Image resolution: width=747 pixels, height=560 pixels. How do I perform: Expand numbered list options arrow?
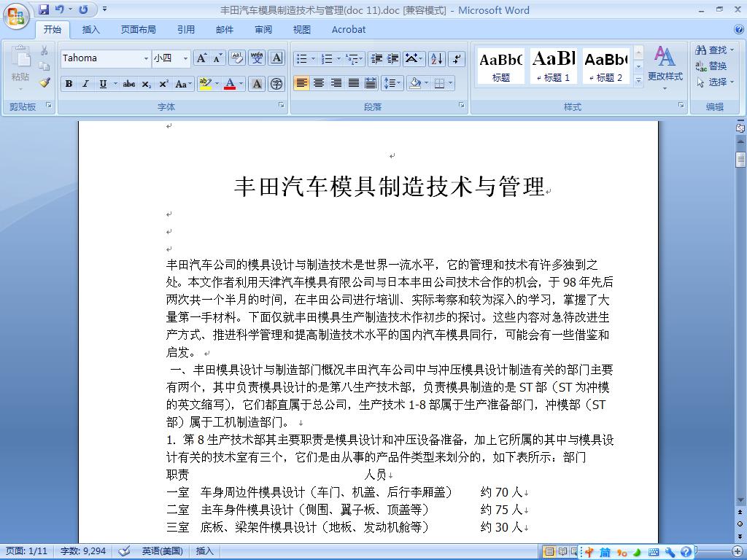338,58
